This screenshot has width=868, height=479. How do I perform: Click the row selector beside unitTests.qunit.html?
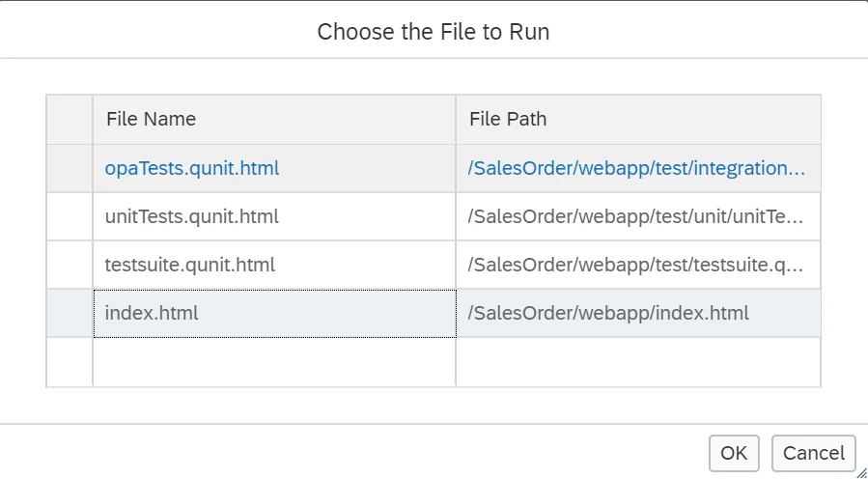pyautogui.click(x=70, y=216)
